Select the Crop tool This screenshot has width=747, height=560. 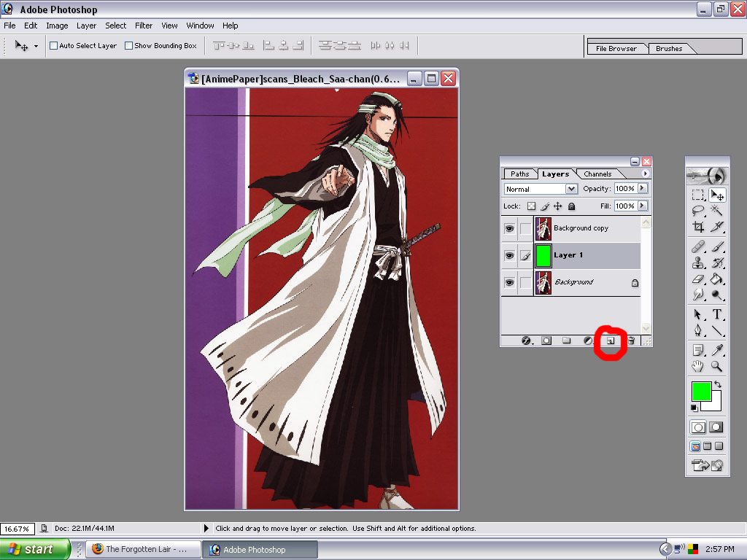point(698,227)
